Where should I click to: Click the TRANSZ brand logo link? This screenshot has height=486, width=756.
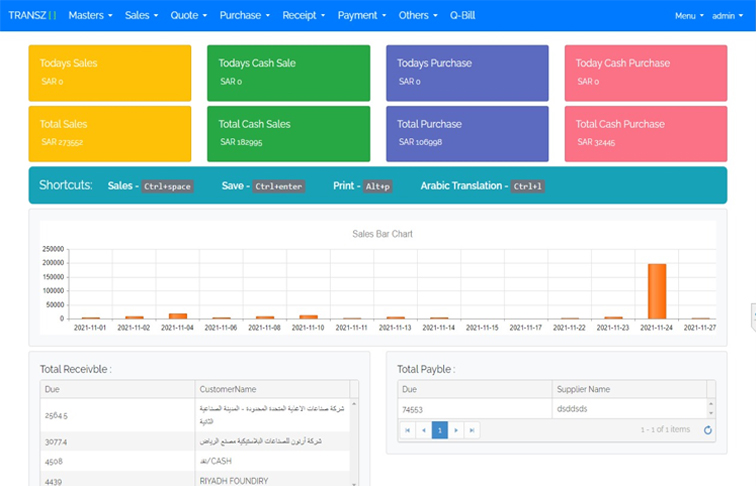point(32,15)
